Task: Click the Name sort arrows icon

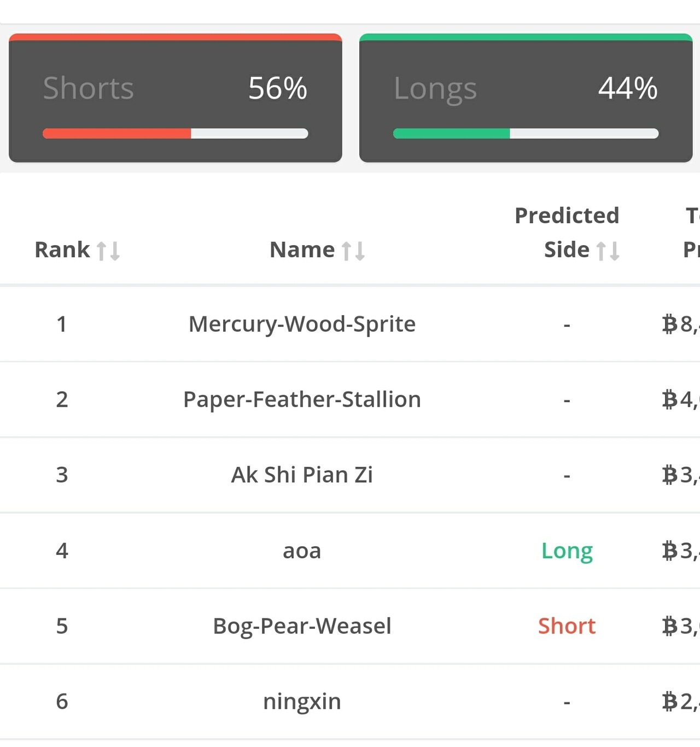Action: point(353,251)
